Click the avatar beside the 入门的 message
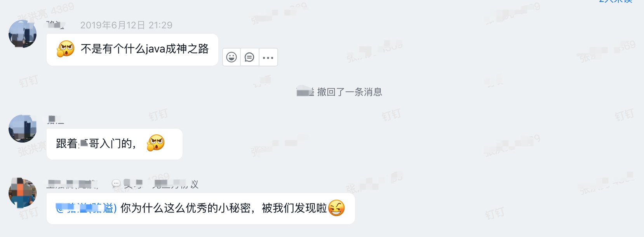This screenshot has width=644, height=237. tap(23, 129)
